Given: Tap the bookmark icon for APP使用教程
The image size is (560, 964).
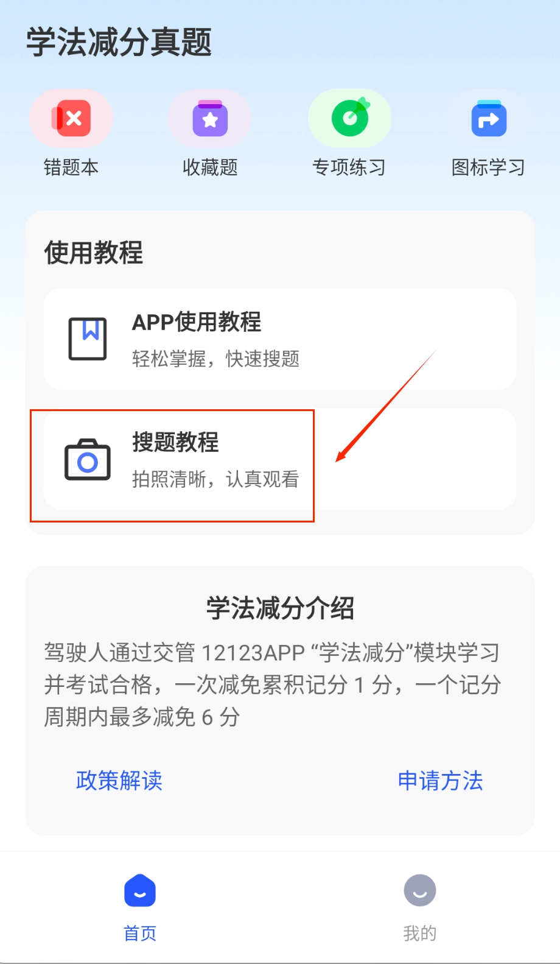Looking at the screenshot, I should (x=88, y=339).
